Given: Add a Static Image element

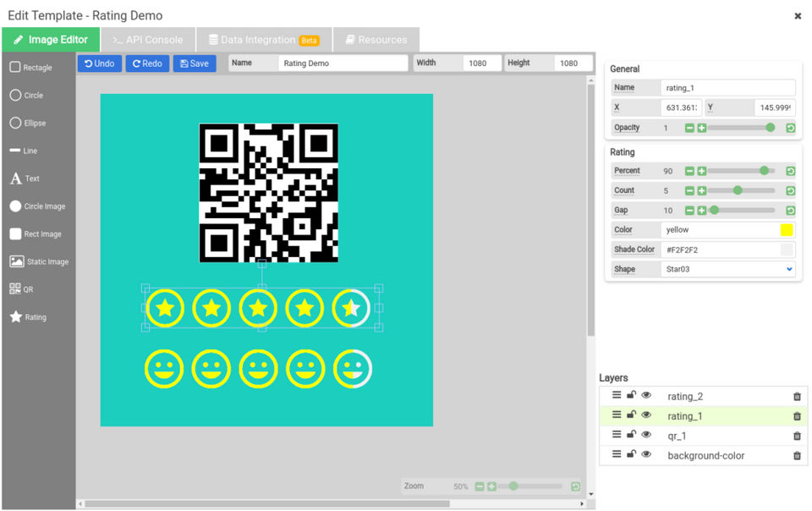Looking at the screenshot, I should [x=39, y=261].
